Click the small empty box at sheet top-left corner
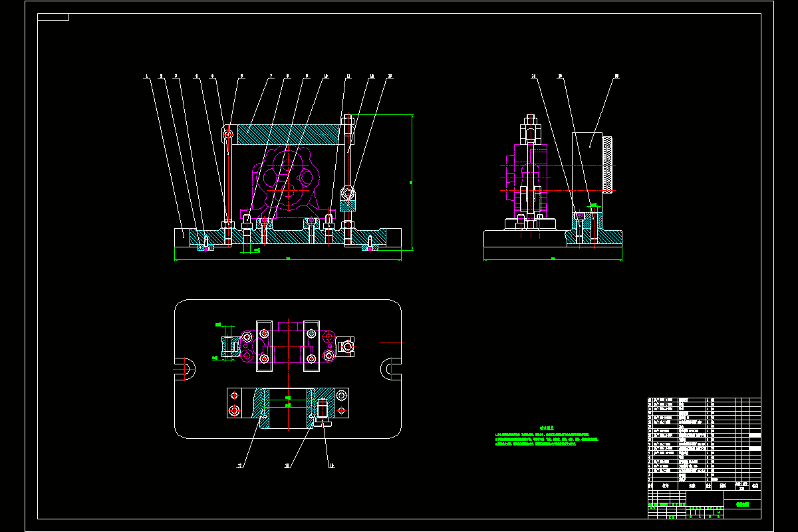 point(53,17)
